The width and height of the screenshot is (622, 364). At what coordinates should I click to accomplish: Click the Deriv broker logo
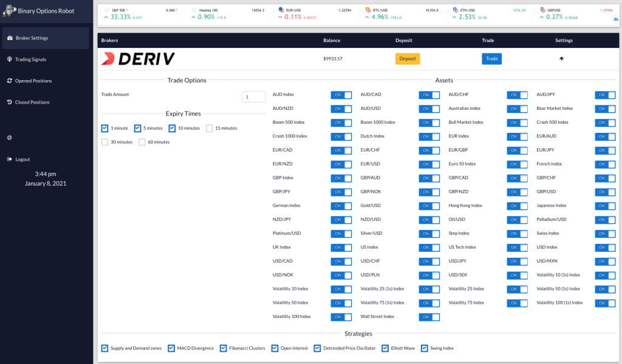point(138,59)
